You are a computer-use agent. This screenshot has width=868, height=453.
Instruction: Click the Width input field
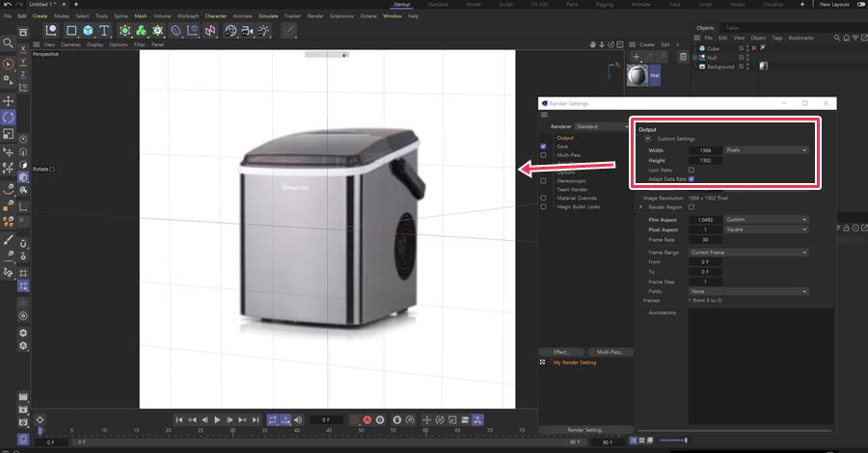tap(705, 150)
